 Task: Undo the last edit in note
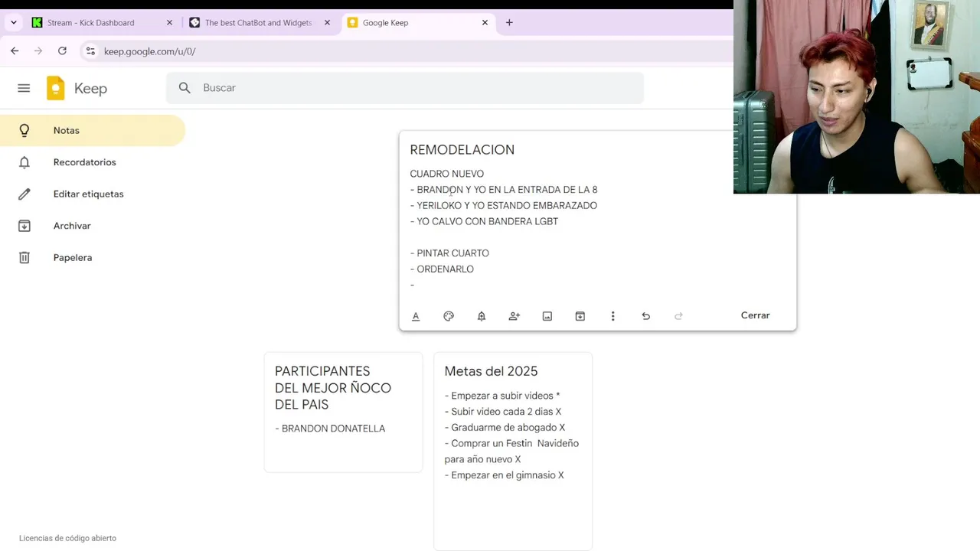click(x=645, y=316)
